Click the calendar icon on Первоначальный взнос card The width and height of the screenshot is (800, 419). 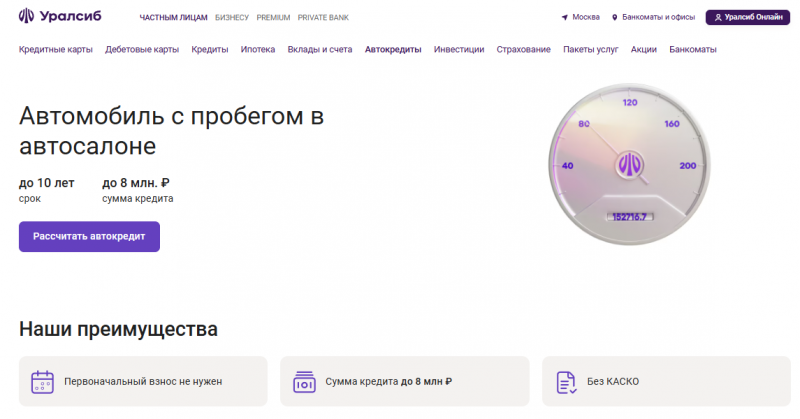pos(42,382)
